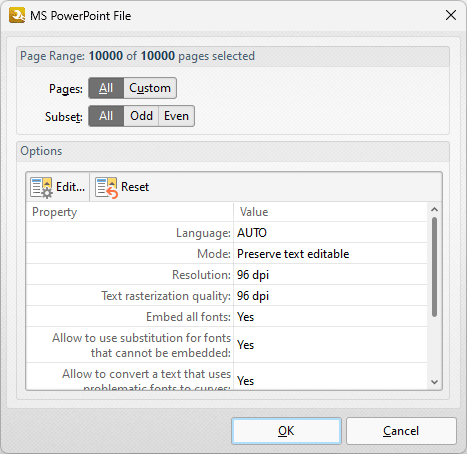
Task: Click the options list scroll down arrow
Action: pyautogui.click(x=434, y=382)
